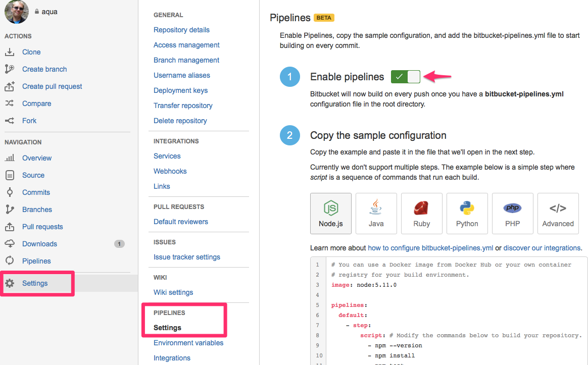Open the Compare link
This screenshot has width=588, height=365.
pos(36,104)
